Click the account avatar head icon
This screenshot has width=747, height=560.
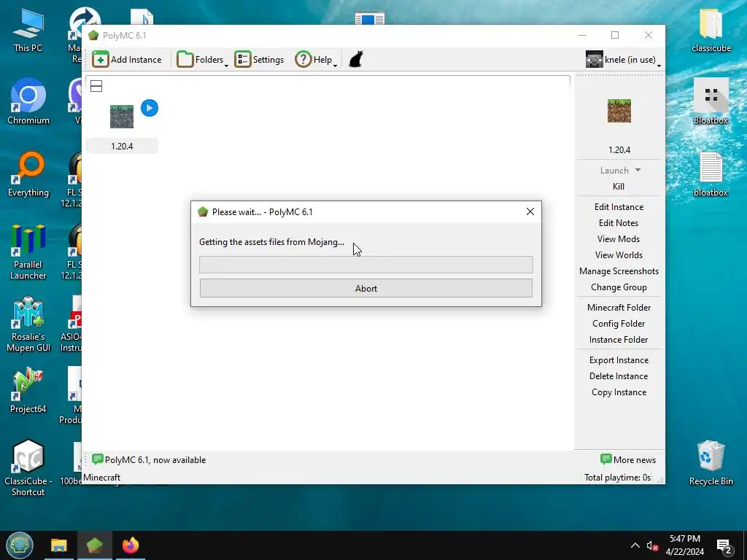594,60
